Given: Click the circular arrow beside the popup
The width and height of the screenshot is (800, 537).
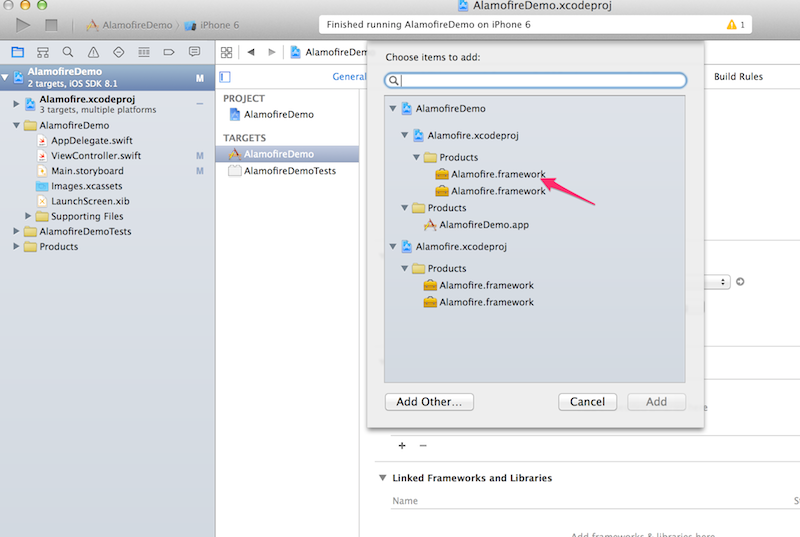Looking at the screenshot, I should coord(740,282).
